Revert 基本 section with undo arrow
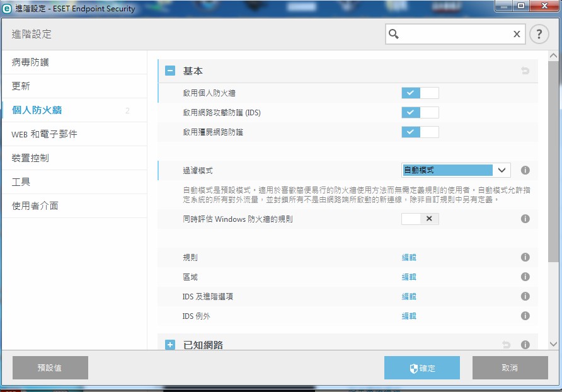This screenshot has height=392, width=562. tap(525, 71)
